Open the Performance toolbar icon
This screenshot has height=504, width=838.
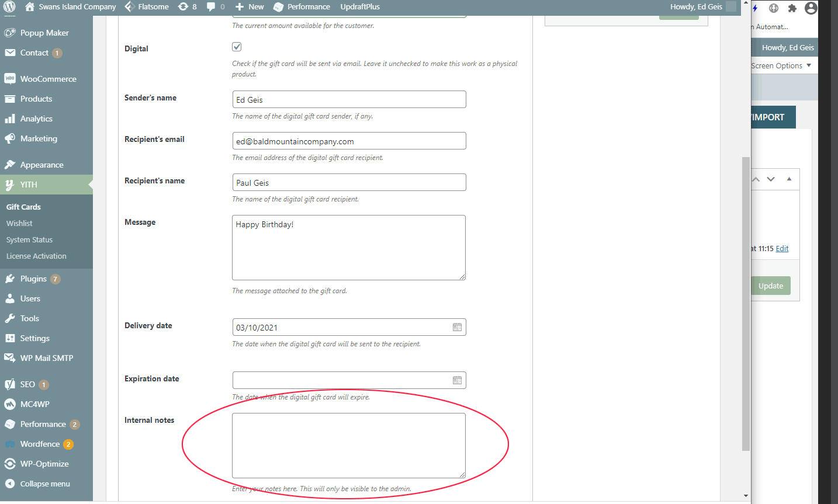pyautogui.click(x=279, y=7)
